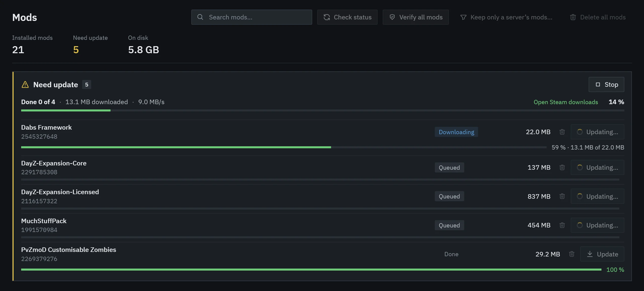
Task: Click Updating button for DayZ-Expansion-Core
Action: pyautogui.click(x=597, y=167)
